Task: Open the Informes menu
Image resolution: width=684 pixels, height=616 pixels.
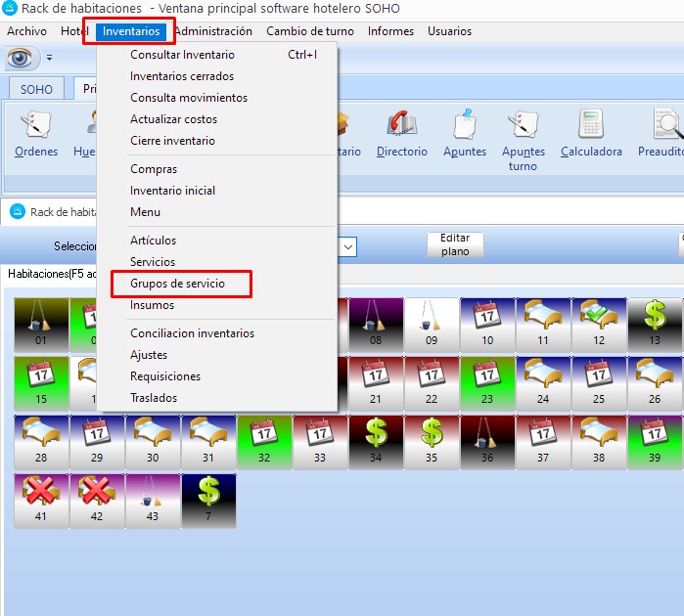Action: coord(390,31)
